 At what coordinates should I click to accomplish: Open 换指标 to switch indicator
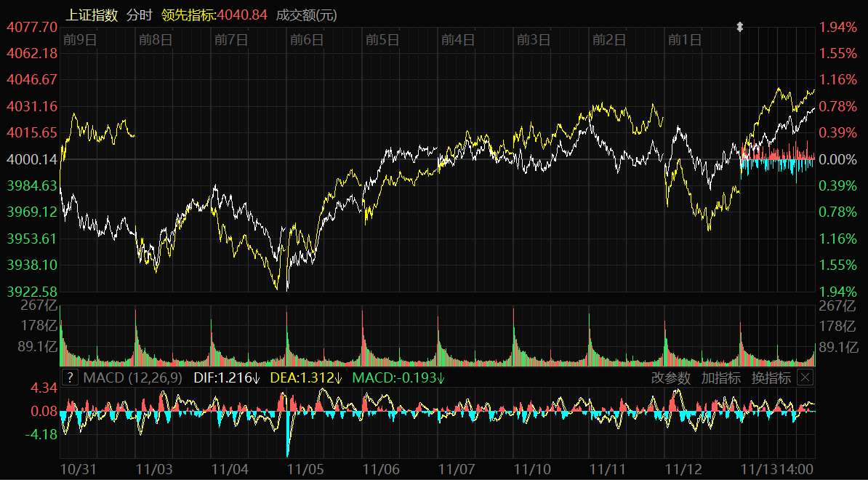(x=771, y=377)
